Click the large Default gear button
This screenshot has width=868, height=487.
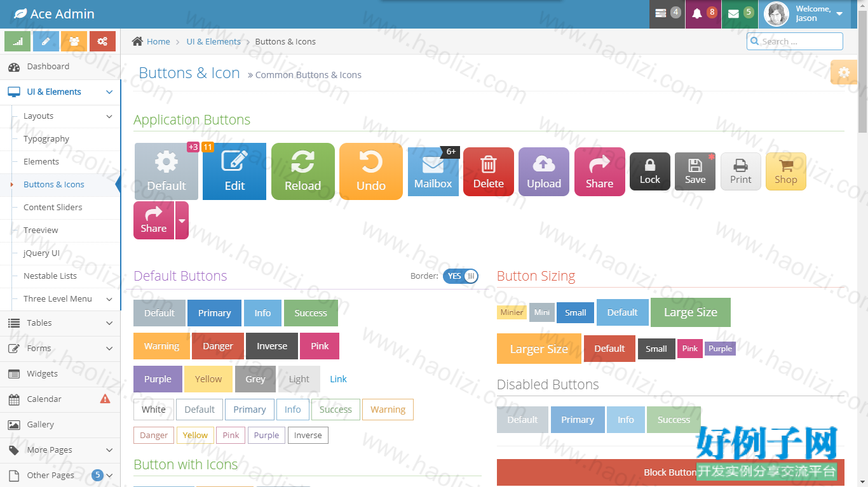click(166, 171)
